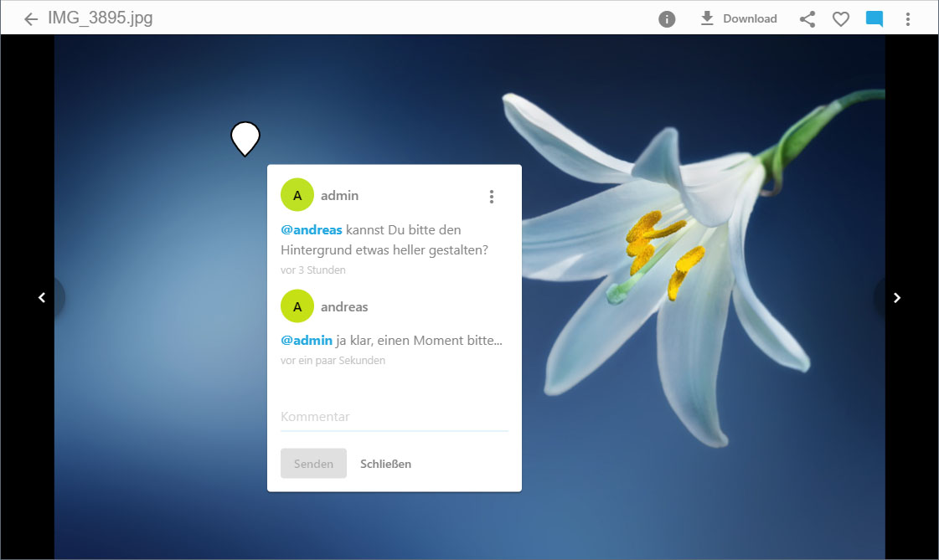Close the comment box with Schließen
Viewport: 939px width, 560px height.
(385, 464)
